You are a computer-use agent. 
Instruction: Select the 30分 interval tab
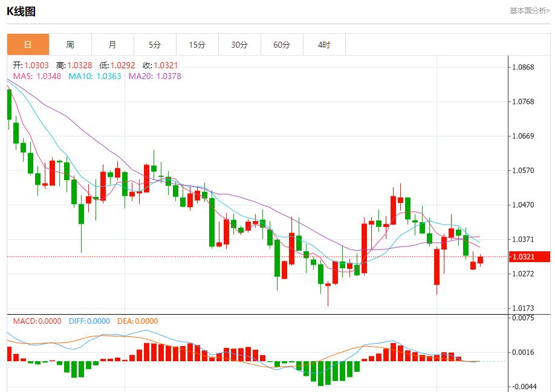click(239, 45)
